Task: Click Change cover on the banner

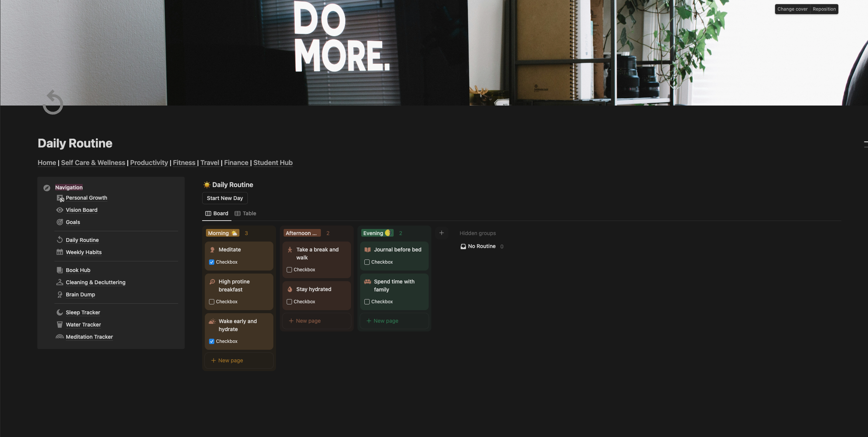Action: coord(792,9)
